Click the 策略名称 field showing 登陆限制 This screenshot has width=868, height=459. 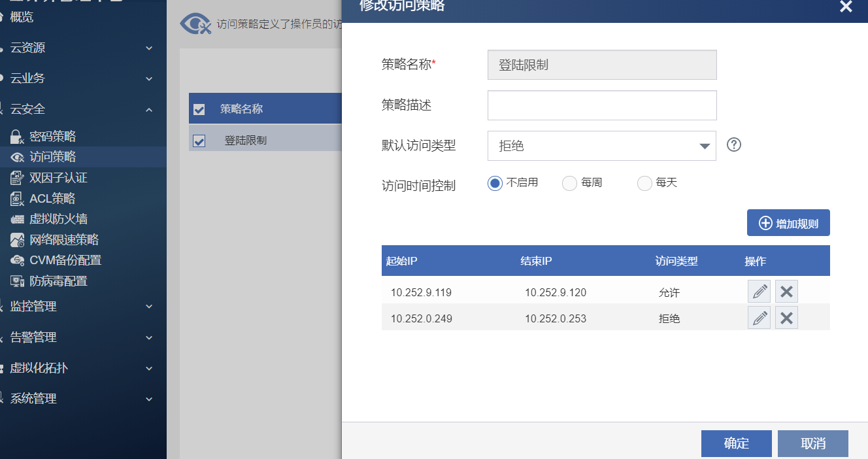point(602,65)
